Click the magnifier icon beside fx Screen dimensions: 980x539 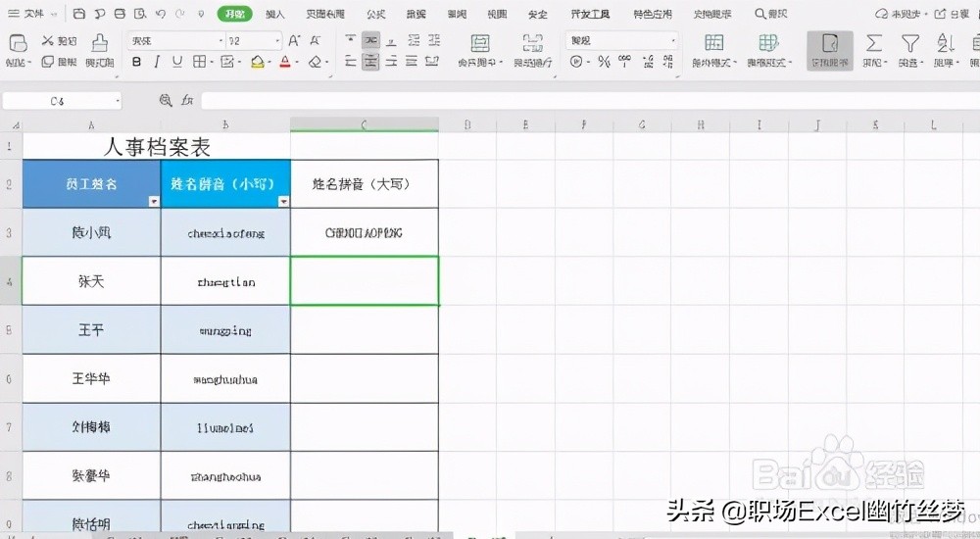(x=166, y=100)
